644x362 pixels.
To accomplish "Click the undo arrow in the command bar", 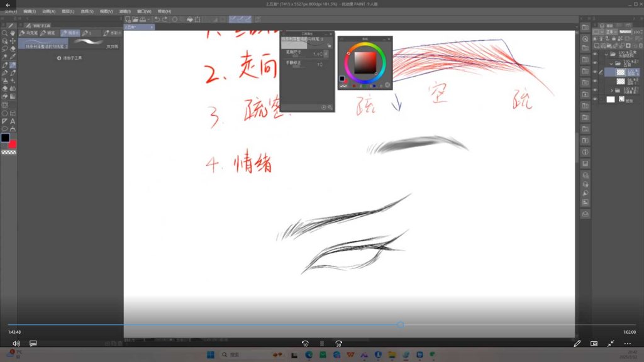I will 157,19.
